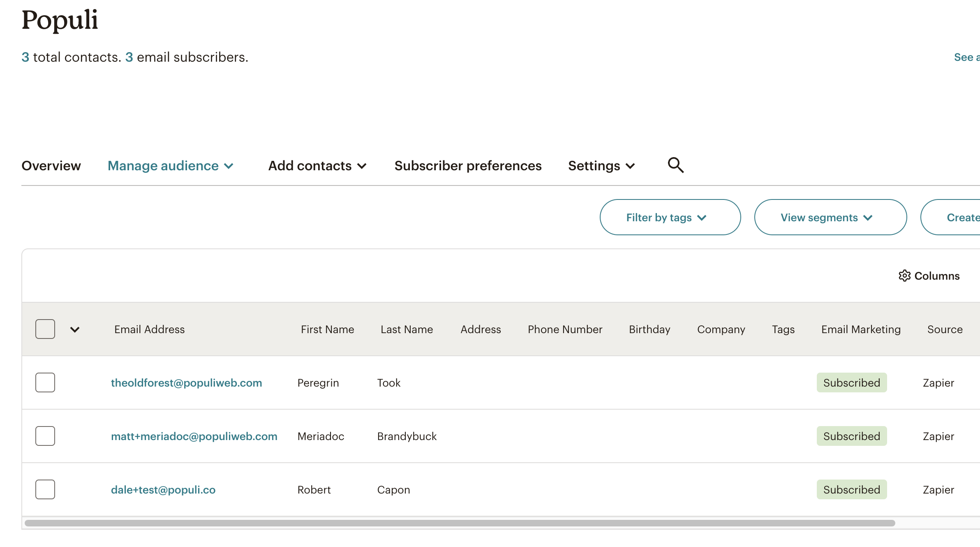Open contact dale+test@populi.co
The image size is (980, 547).
163,490
